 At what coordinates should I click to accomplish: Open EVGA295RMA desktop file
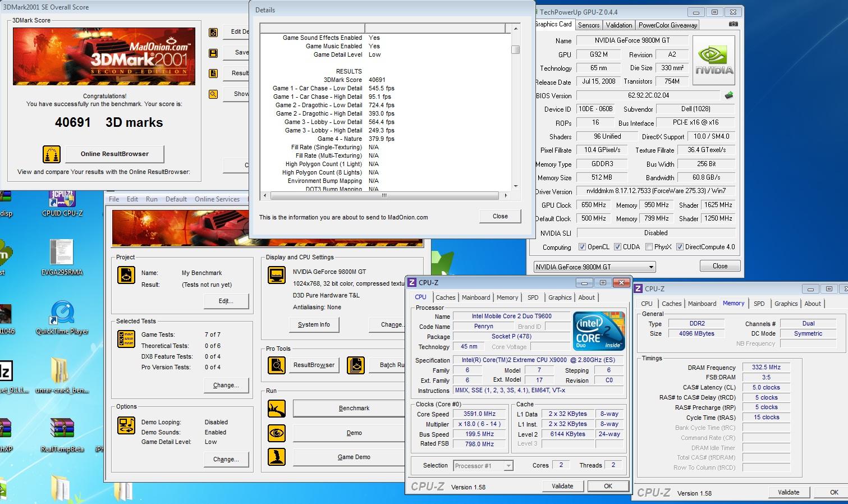click(x=62, y=258)
